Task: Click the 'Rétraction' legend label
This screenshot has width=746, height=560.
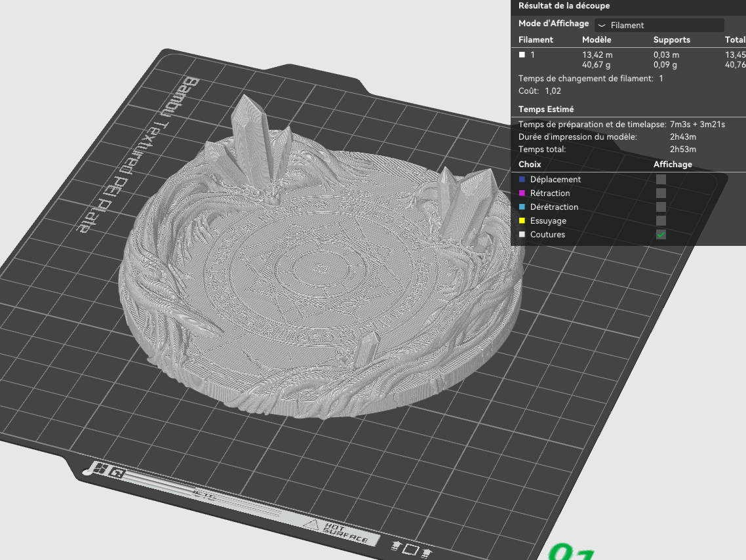Action: click(549, 193)
